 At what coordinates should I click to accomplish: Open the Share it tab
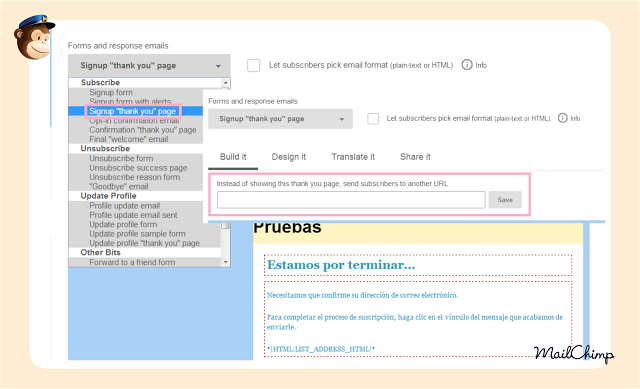point(415,157)
